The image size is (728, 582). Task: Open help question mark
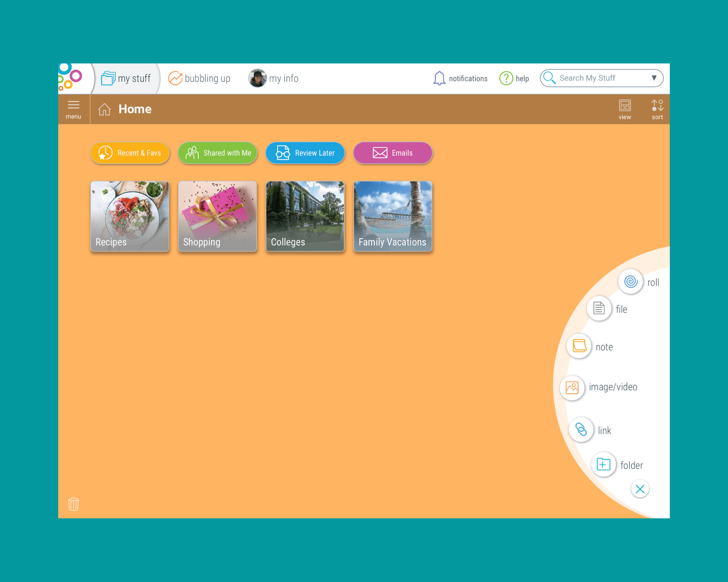pos(514,78)
